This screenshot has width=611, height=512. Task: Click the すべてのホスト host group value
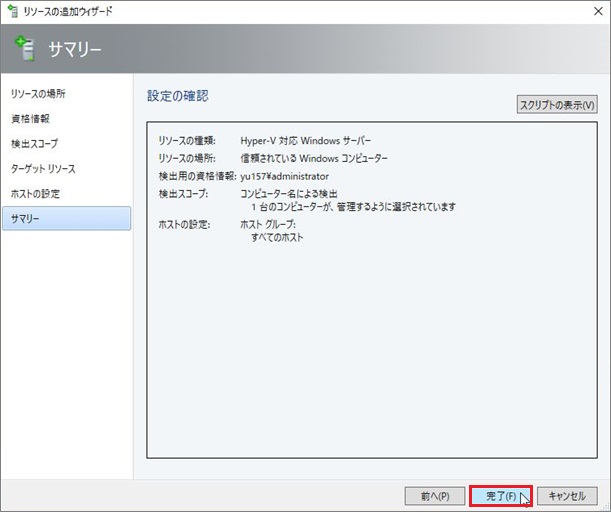coord(278,238)
